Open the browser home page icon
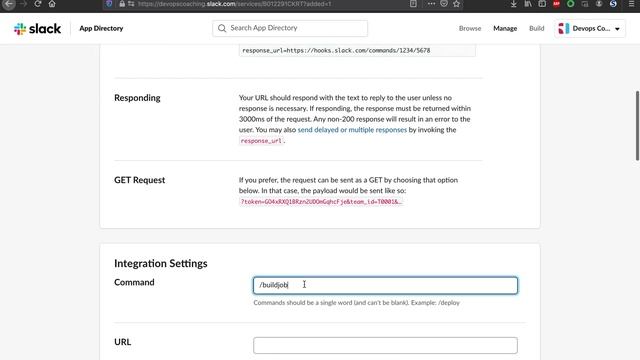Image resolution: width=640 pixels, height=360 pixels. (52, 4)
